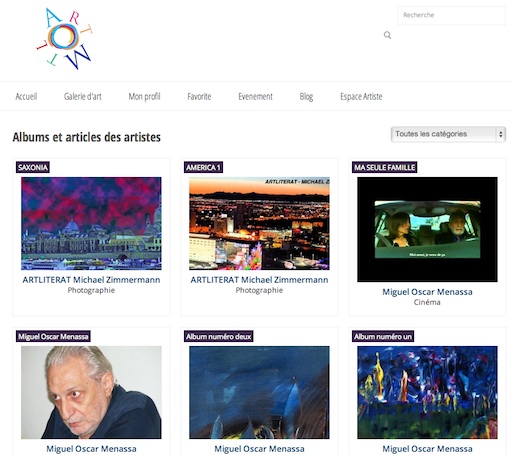Click the AMERICA 1 title label

click(x=203, y=167)
